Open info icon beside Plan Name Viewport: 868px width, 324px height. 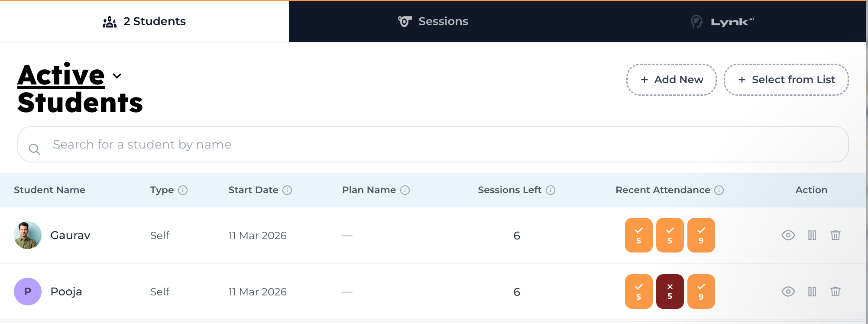pos(405,190)
